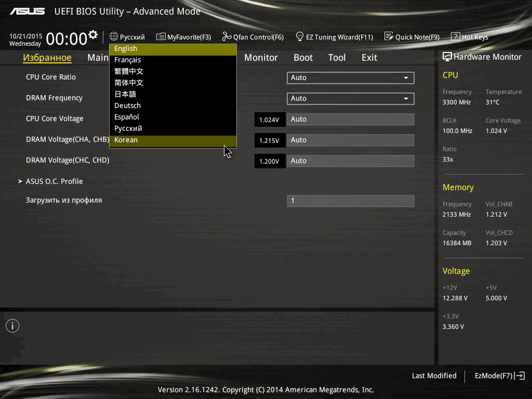Click the globe language icon
The width and height of the screenshot is (532, 399).
(114, 36)
